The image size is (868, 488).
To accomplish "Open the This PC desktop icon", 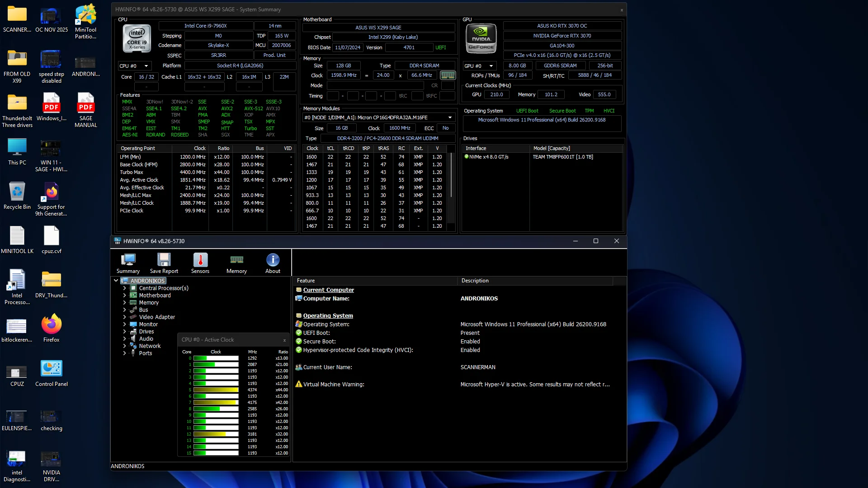I will (x=17, y=151).
